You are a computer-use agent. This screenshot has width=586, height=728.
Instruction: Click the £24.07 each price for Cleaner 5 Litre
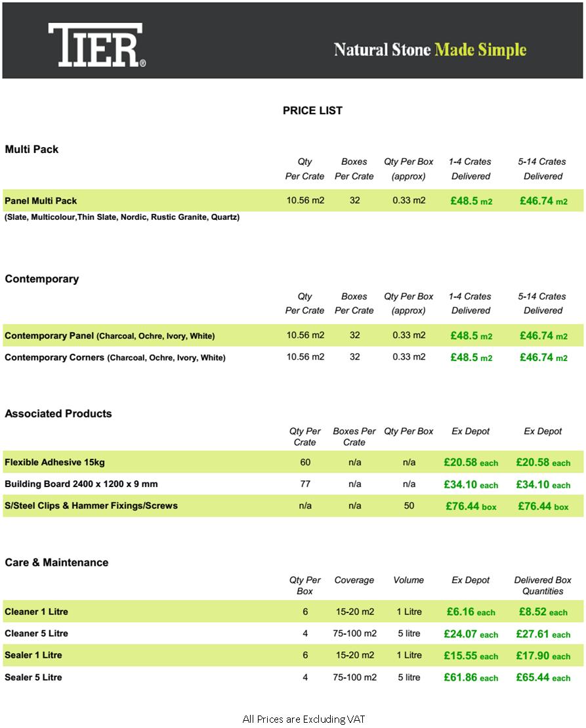(471, 633)
